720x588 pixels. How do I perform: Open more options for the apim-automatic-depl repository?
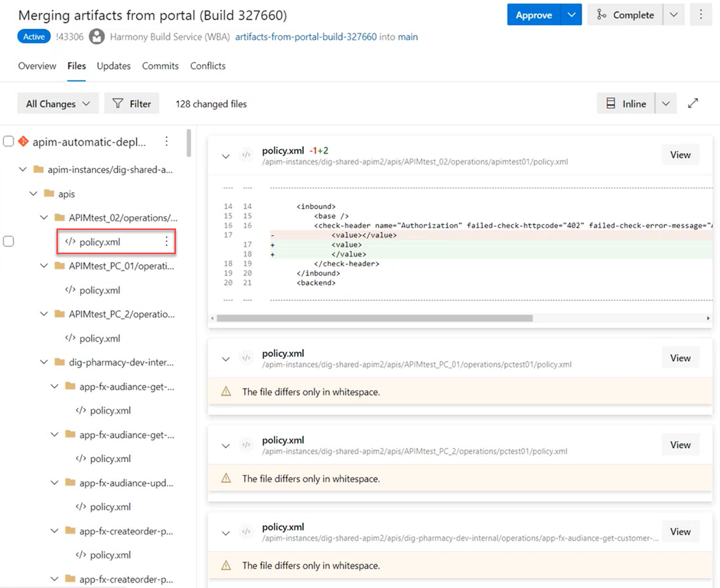166,142
